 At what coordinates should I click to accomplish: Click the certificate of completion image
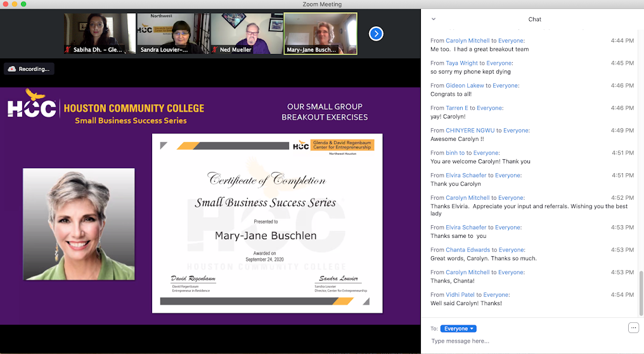267,223
